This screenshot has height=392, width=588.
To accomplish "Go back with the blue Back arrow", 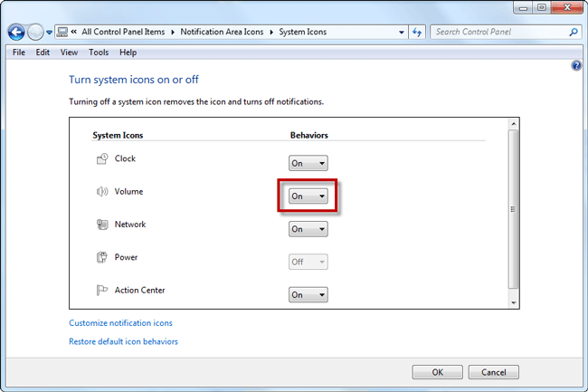I will click(x=16, y=33).
